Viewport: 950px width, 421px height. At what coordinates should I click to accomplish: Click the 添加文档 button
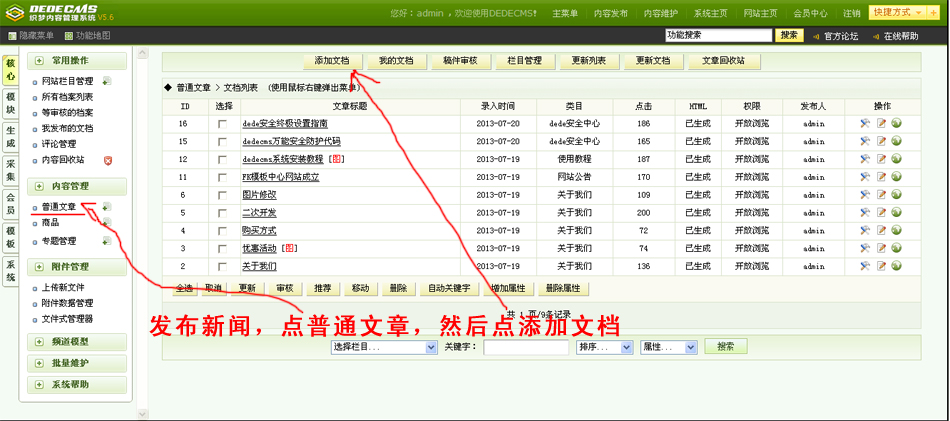(331, 61)
